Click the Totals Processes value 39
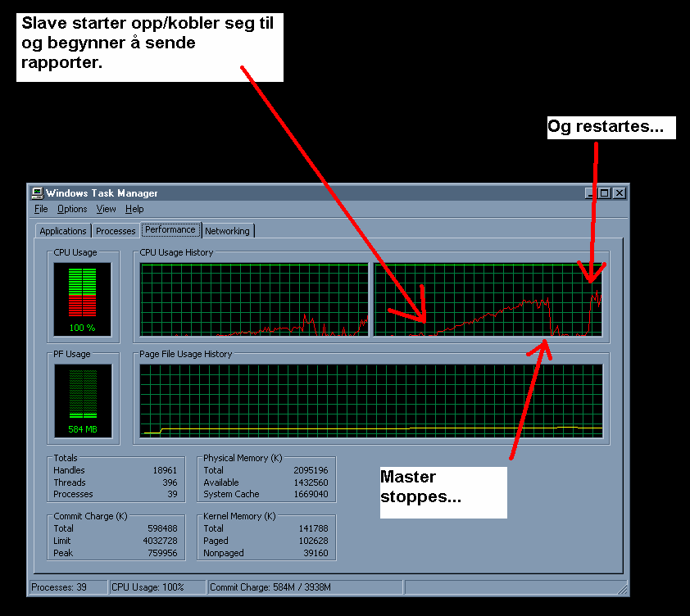This screenshot has width=690, height=616. tap(172, 494)
